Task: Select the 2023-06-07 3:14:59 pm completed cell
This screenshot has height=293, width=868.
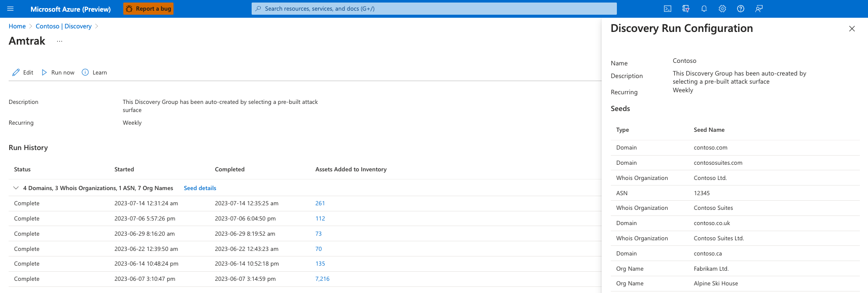Action: (x=246, y=279)
